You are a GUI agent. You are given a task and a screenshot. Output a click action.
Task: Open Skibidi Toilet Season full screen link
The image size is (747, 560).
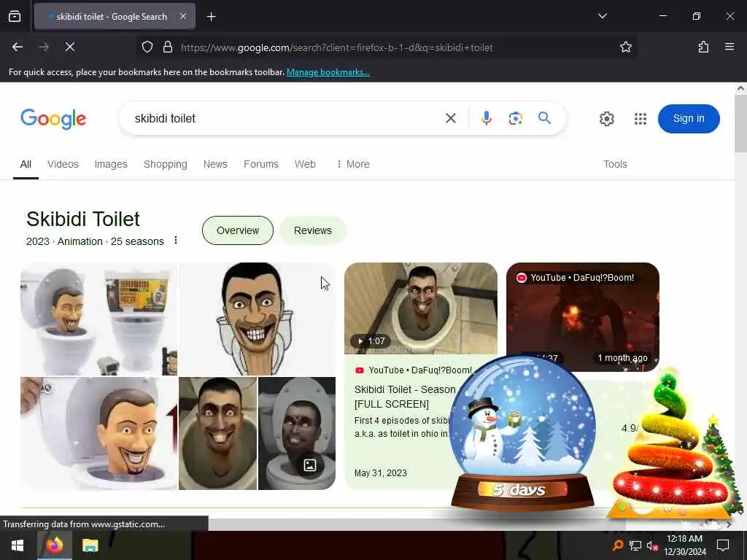pyautogui.click(x=405, y=397)
